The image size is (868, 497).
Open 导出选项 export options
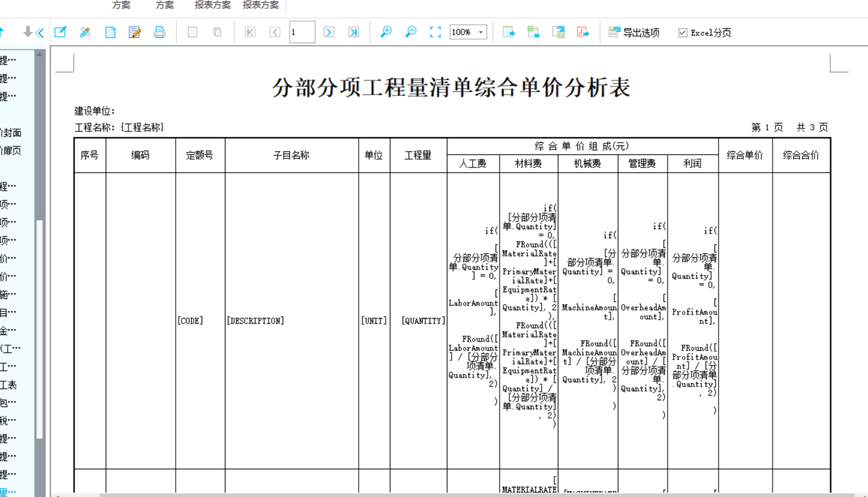[x=634, y=32]
